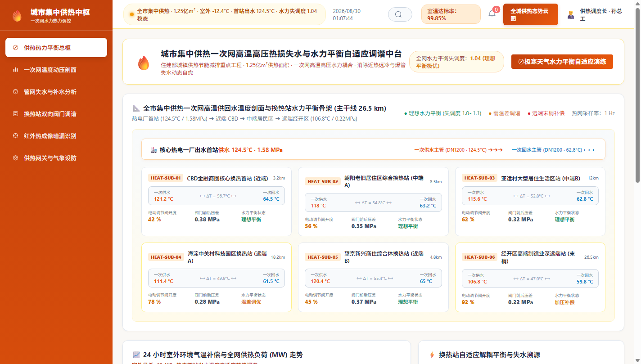Click the lightning icon beside 换热站自适应解耦平衡与失水溯源

(x=432, y=355)
